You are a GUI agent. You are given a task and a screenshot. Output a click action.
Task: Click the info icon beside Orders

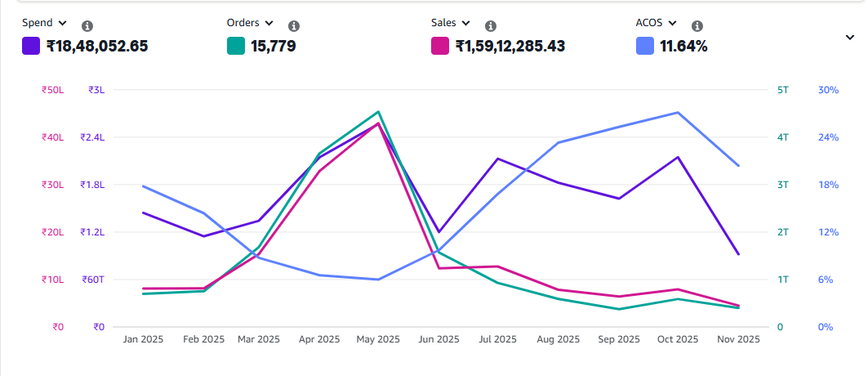tap(294, 26)
